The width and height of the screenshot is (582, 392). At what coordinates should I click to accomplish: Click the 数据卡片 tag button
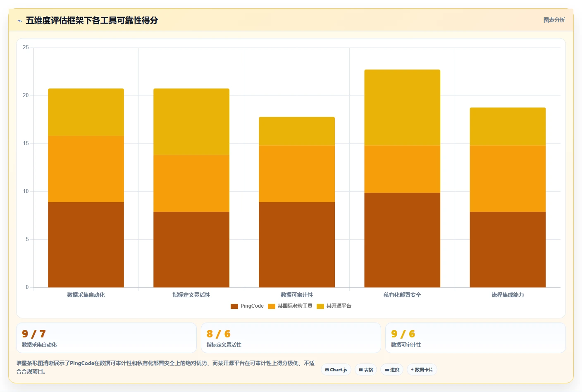click(422, 370)
